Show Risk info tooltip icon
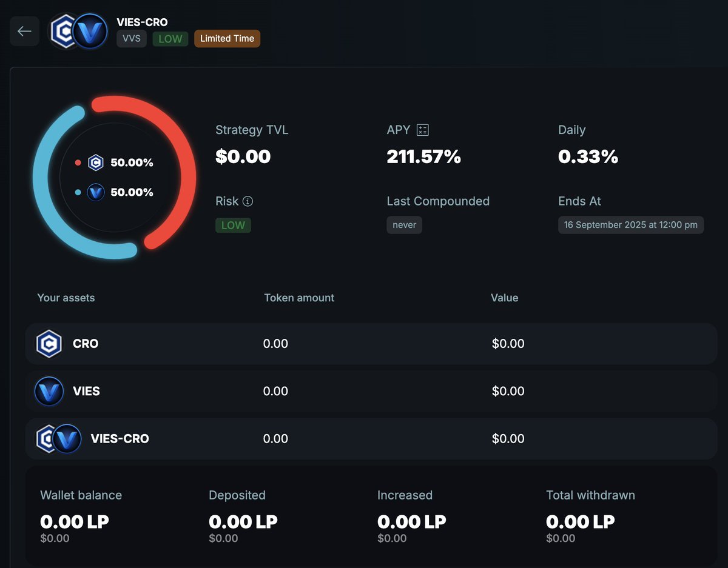The height and width of the screenshot is (568, 728). click(x=248, y=201)
